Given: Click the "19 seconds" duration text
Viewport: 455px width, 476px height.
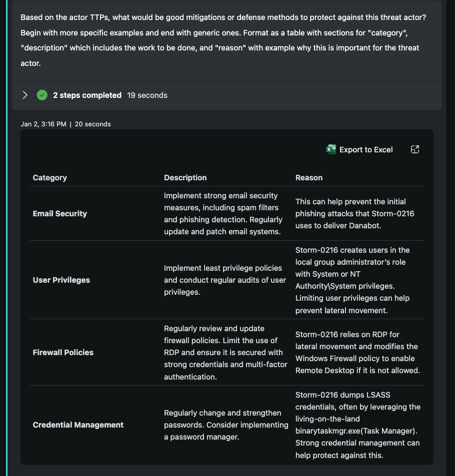Looking at the screenshot, I should (147, 95).
